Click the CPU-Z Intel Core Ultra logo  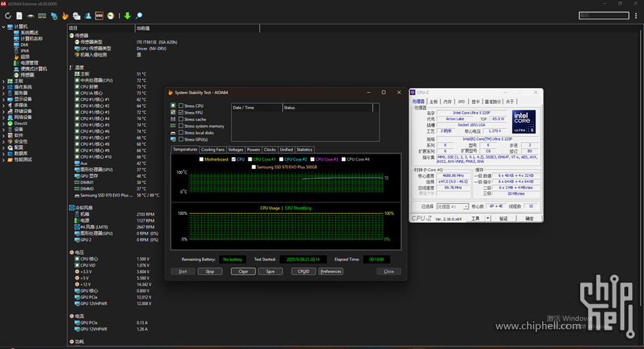pyautogui.click(x=524, y=122)
